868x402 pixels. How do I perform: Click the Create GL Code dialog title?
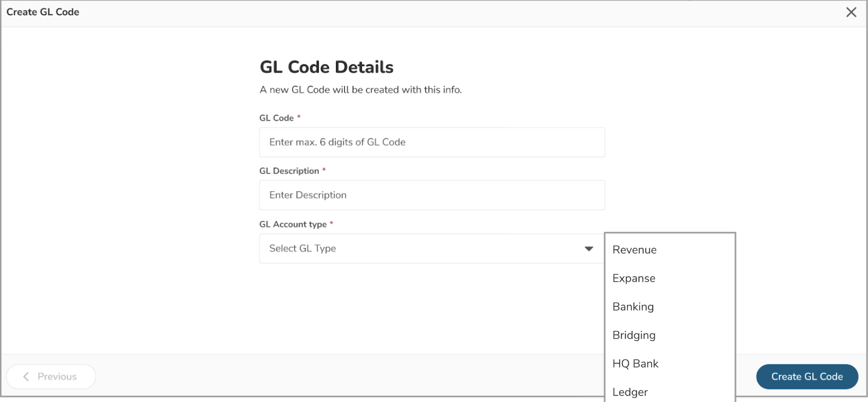43,12
